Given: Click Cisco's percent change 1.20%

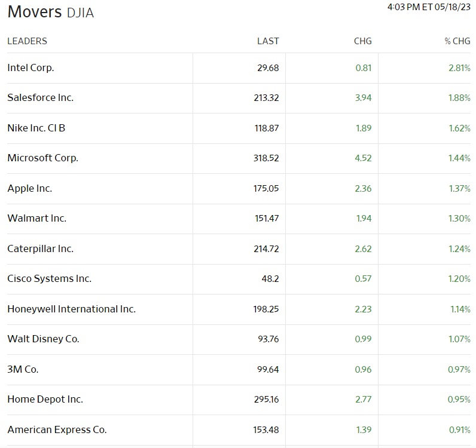Looking at the screenshot, I should pyautogui.click(x=460, y=279).
